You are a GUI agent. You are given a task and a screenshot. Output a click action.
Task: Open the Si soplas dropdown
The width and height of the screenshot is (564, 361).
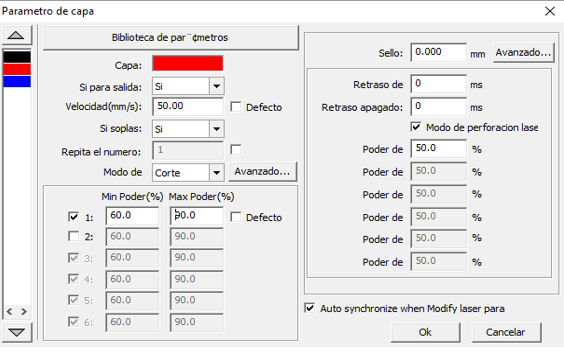tap(217, 129)
